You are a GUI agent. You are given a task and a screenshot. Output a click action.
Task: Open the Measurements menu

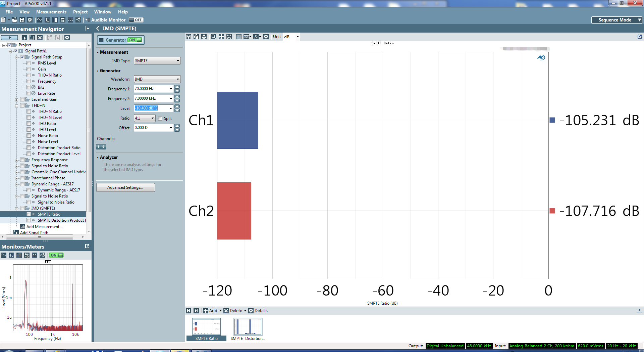click(51, 12)
